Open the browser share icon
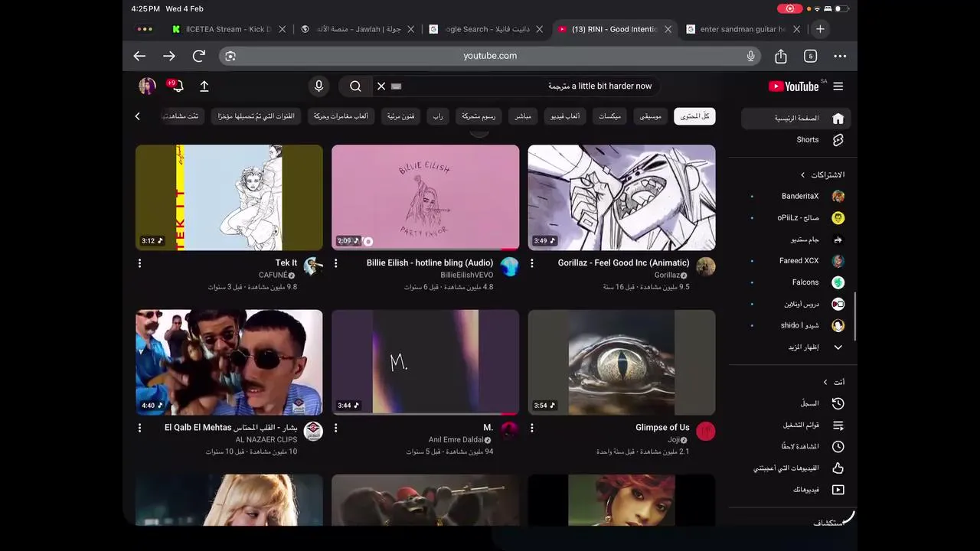This screenshot has width=980, height=551. (x=781, y=56)
